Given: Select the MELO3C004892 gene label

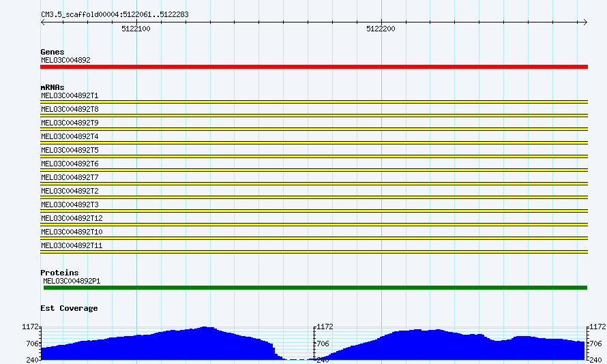Looking at the screenshot, I should pyautogui.click(x=65, y=60).
